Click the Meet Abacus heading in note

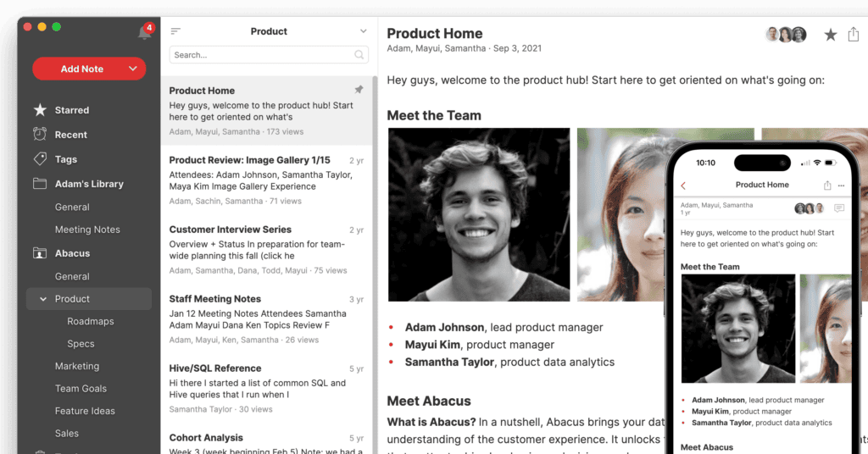click(429, 401)
